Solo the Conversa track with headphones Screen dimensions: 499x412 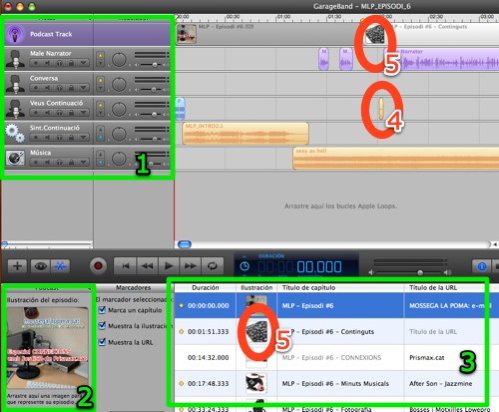[x=59, y=88]
